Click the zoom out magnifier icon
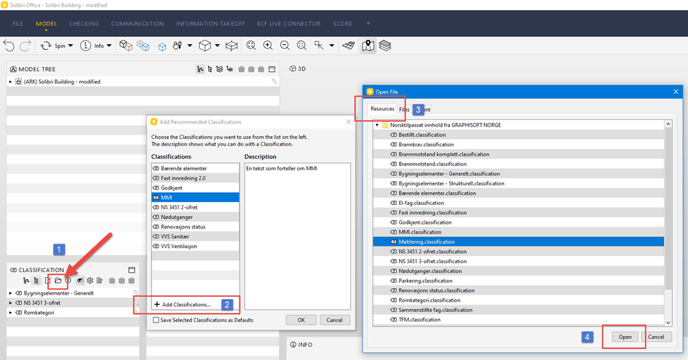This screenshot has width=688, height=360. pos(285,46)
